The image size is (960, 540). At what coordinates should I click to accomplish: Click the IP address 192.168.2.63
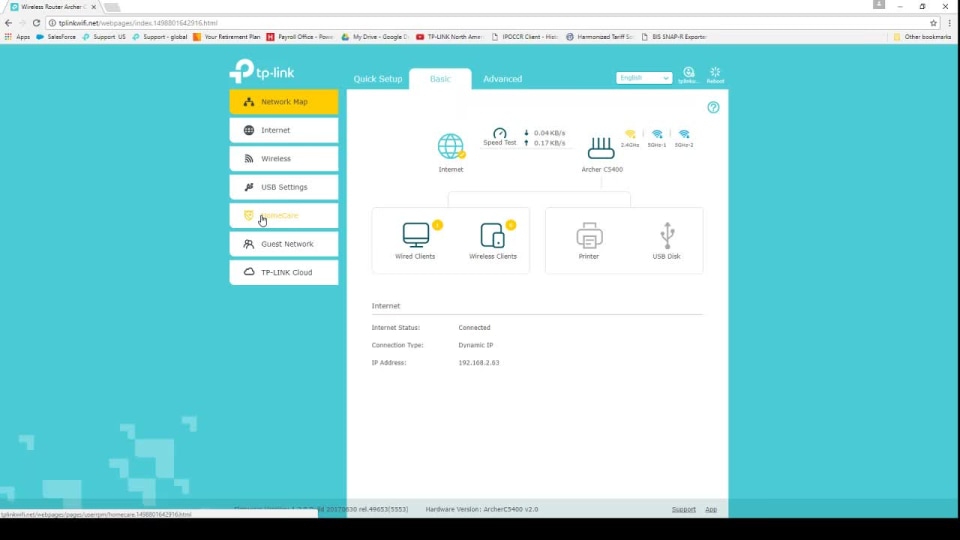pyautogui.click(x=479, y=362)
